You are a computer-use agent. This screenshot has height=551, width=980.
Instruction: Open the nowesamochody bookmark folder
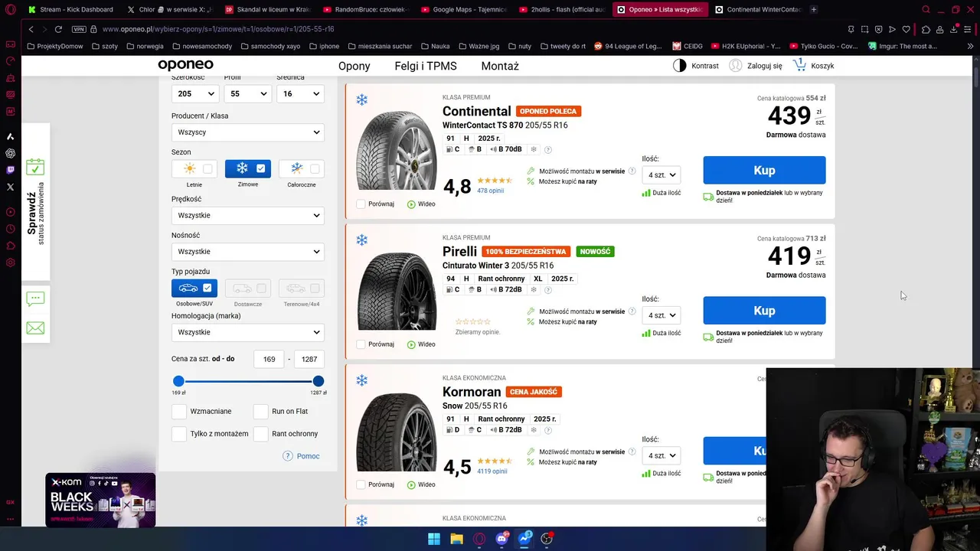(201, 46)
